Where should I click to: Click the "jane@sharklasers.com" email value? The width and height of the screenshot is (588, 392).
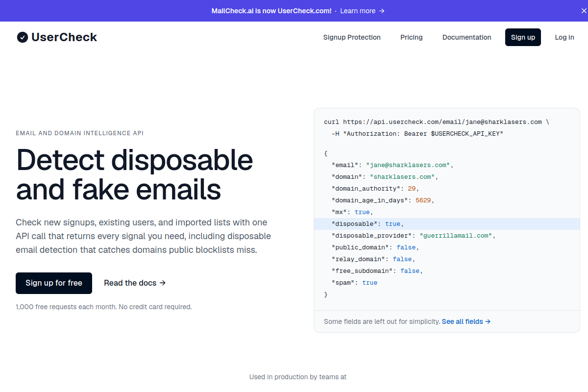(x=408, y=165)
